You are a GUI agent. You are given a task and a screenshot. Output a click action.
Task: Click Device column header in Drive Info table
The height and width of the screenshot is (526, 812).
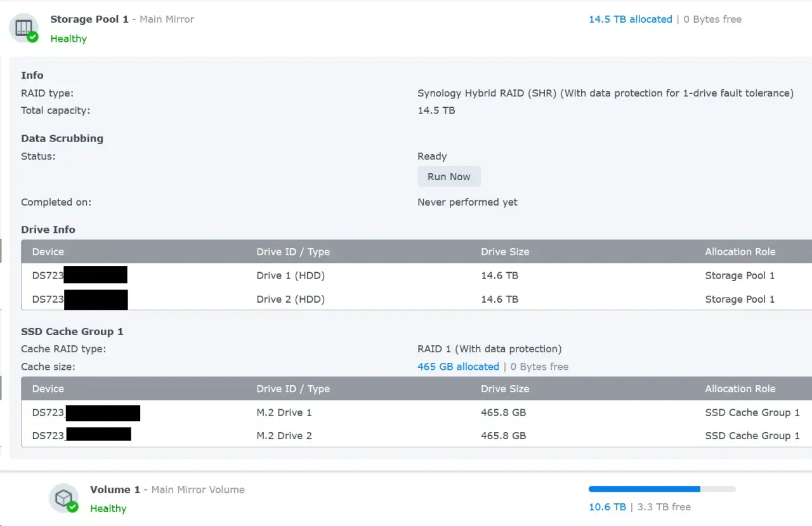[48, 252]
